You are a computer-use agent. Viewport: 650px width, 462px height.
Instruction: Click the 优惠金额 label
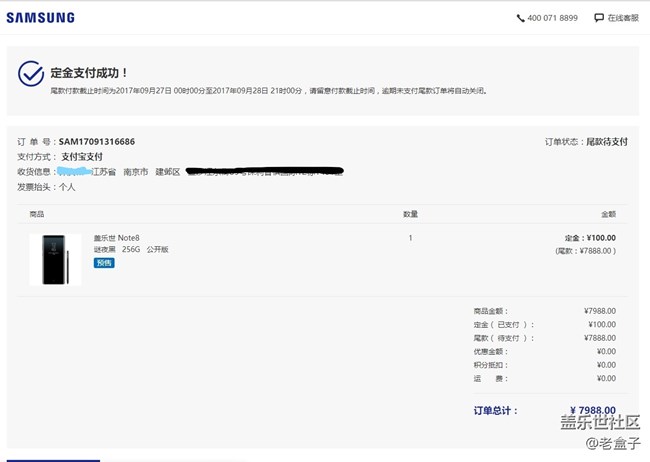(x=490, y=351)
